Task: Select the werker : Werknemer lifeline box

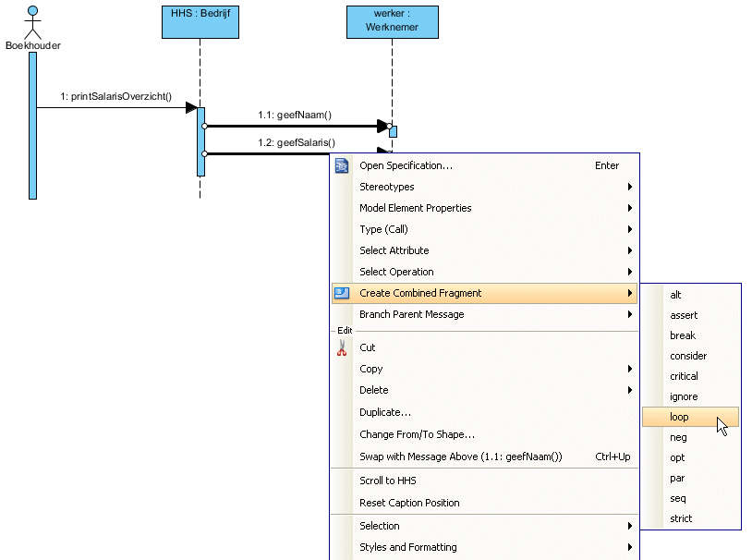Action: tap(392, 21)
